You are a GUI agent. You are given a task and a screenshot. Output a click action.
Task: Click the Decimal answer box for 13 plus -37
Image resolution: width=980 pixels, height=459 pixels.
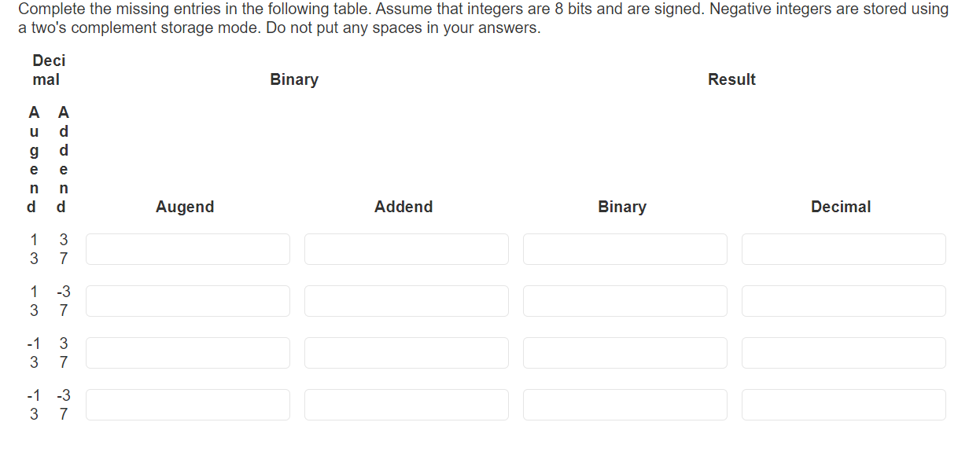point(843,300)
